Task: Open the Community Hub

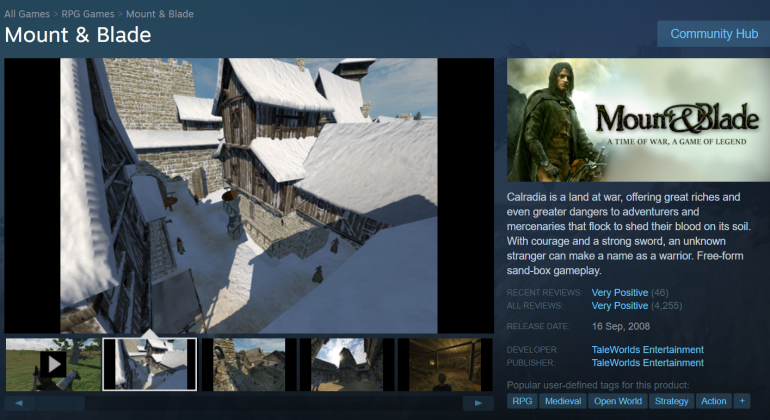Action: 713,33
